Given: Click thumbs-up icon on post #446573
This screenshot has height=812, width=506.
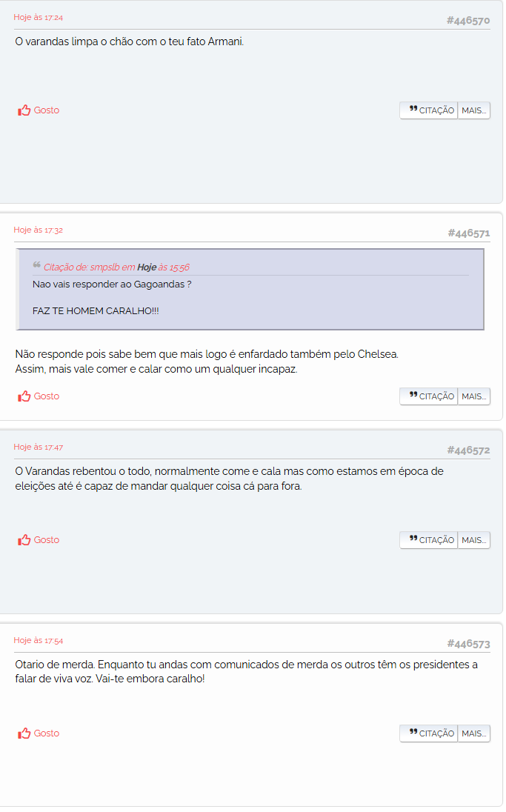Looking at the screenshot, I should [24, 733].
